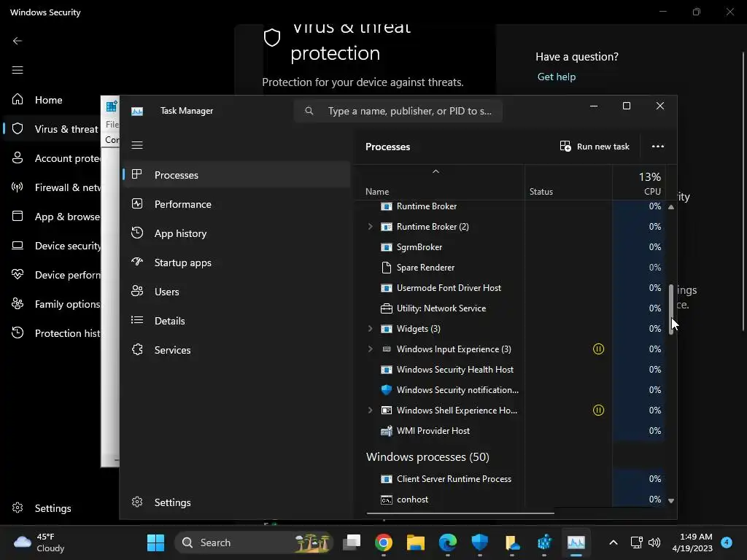
Task: Open Device performance & health in Windows Security
Action: coord(53,275)
